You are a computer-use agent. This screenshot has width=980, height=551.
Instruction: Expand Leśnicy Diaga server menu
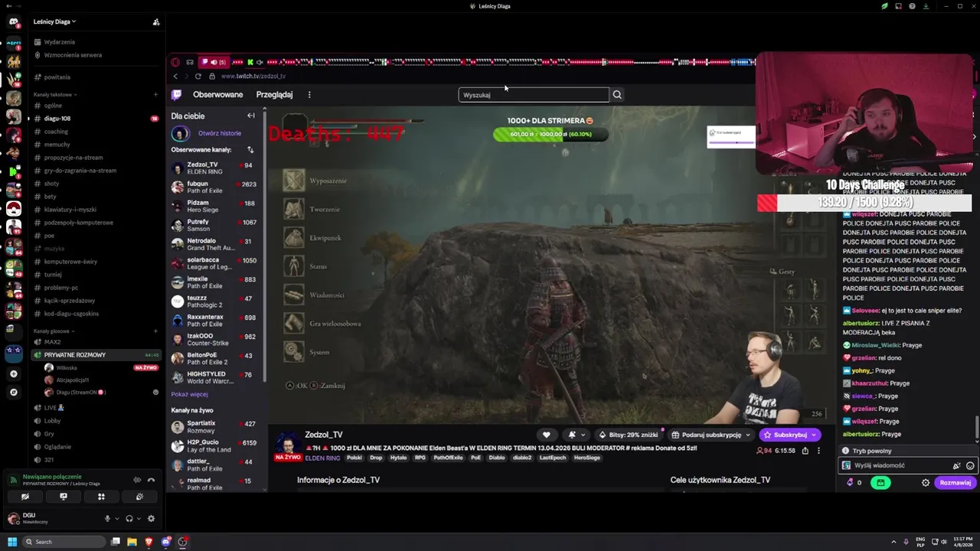(x=54, y=22)
